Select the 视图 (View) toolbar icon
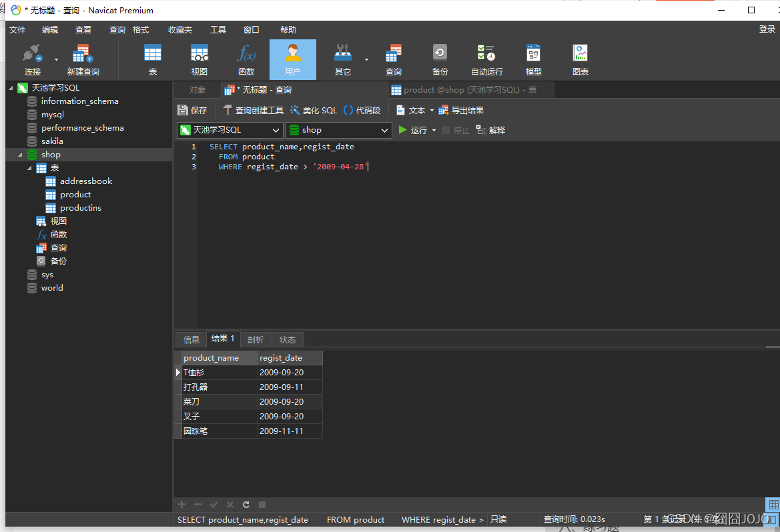Screen dimensions: 780x532 click(200, 59)
